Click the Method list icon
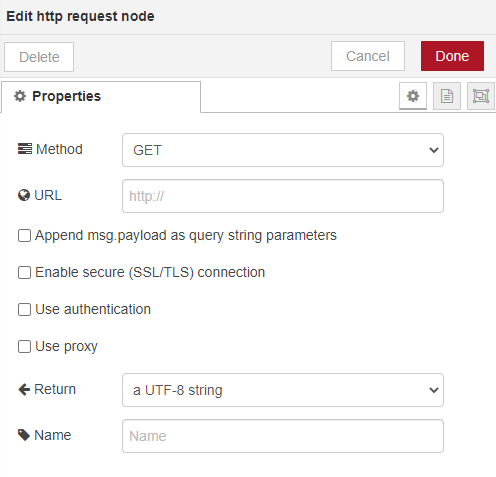Image resolution: width=496 pixels, height=477 pixels. click(x=25, y=149)
